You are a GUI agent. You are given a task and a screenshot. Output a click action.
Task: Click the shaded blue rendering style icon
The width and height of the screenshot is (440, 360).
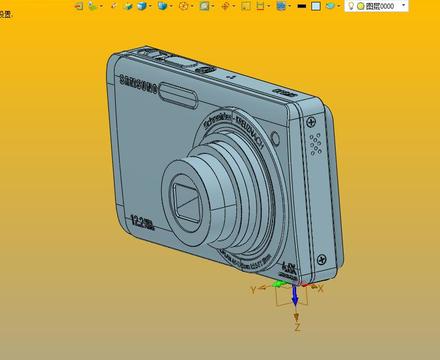pyautogui.click(x=162, y=6)
